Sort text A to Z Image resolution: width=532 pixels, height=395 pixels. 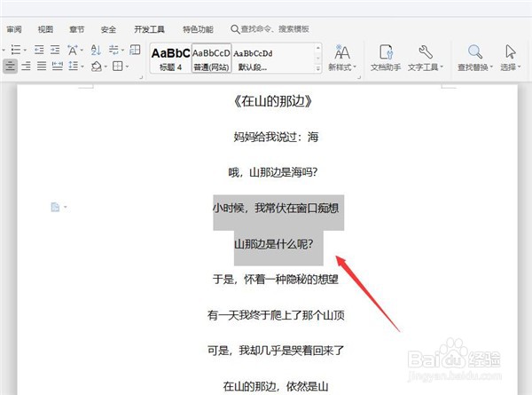96,50
